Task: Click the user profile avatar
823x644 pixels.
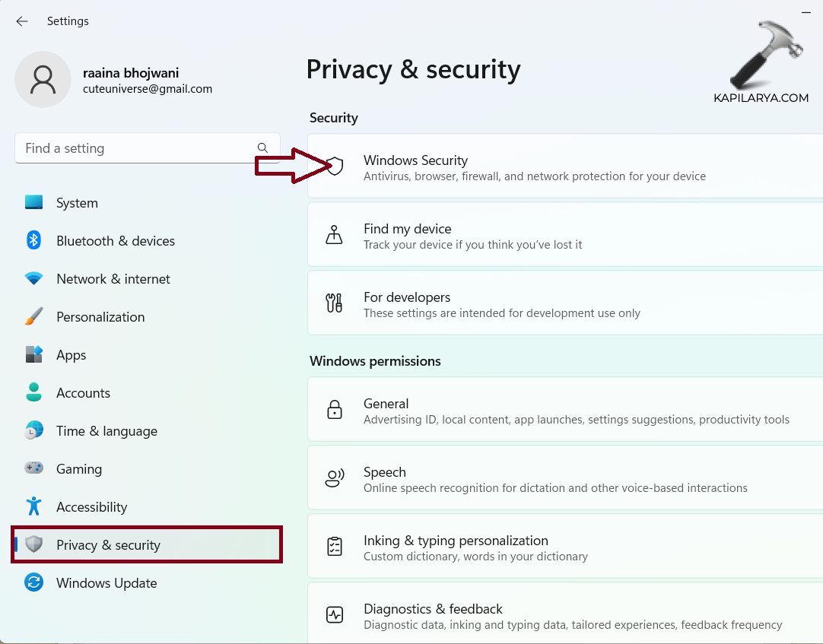Action: click(43, 80)
